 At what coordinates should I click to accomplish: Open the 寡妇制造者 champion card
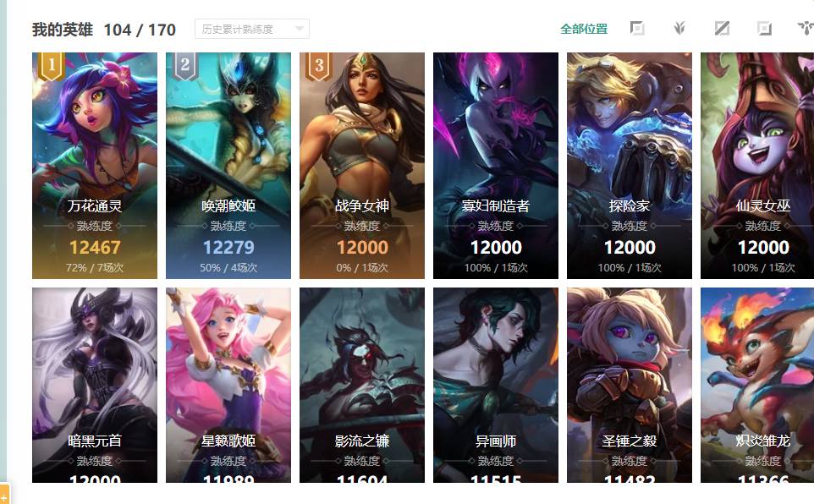(x=496, y=166)
